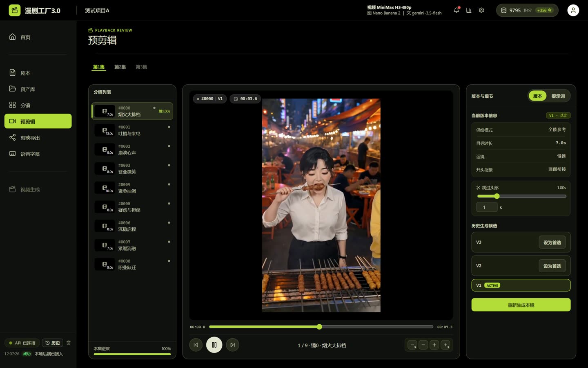The height and width of the screenshot is (368, 588).
Task: Select shot #0004 紧急抽调
Action: [x=132, y=188]
